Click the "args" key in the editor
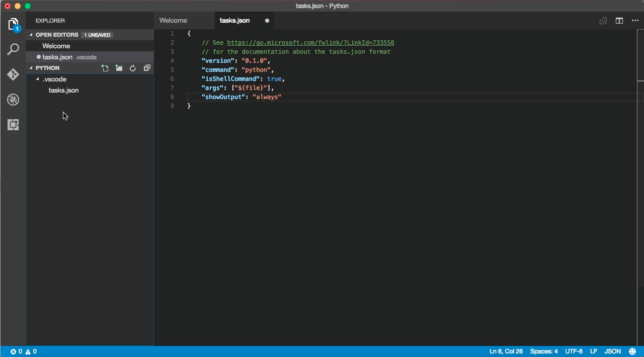644x357 pixels. (213, 88)
